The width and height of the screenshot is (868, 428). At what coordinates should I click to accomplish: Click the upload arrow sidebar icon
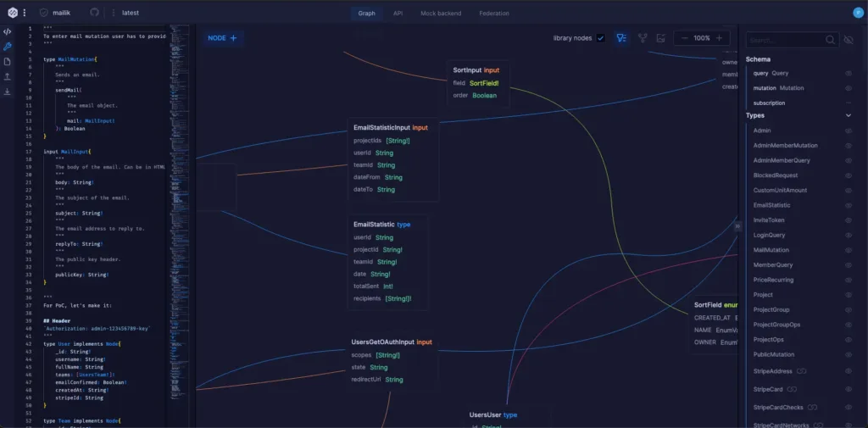tap(7, 76)
